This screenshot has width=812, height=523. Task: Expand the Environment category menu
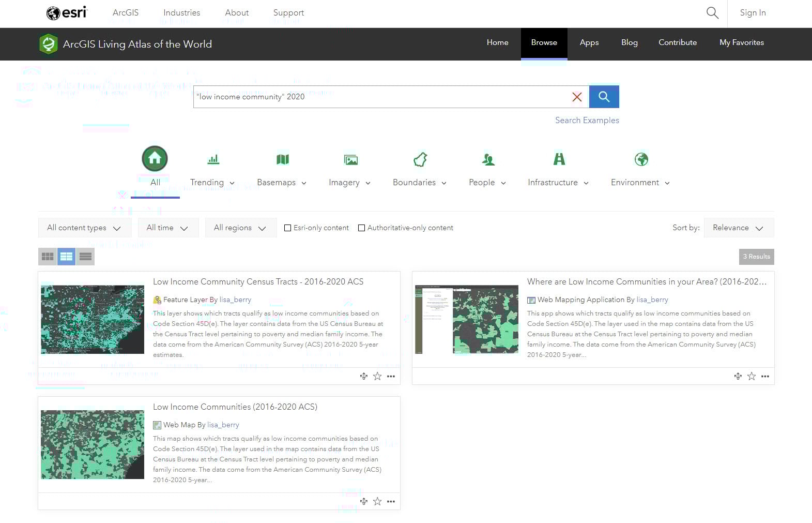pyautogui.click(x=667, y=183)
